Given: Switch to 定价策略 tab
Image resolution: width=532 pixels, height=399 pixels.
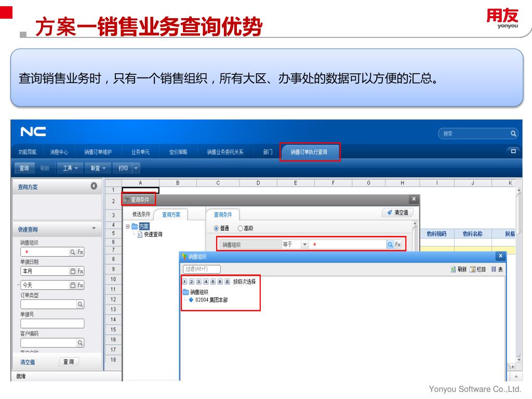Looking at the screenshot, I should tap(178, 152).
